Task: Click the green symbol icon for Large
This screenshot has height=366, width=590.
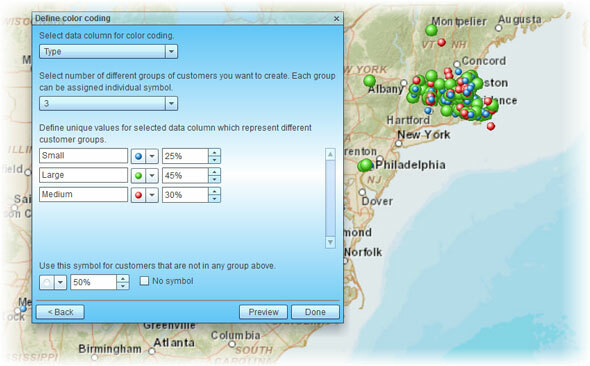Action: point(138,176)
